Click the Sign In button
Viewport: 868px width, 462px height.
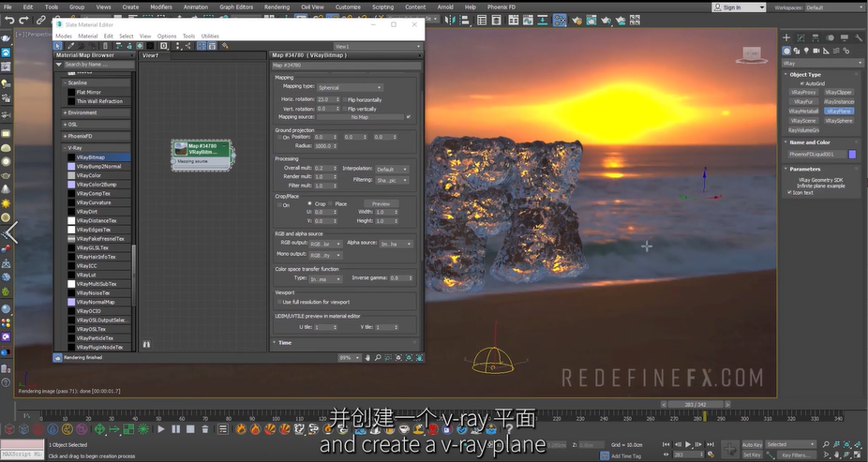[739, 7]
